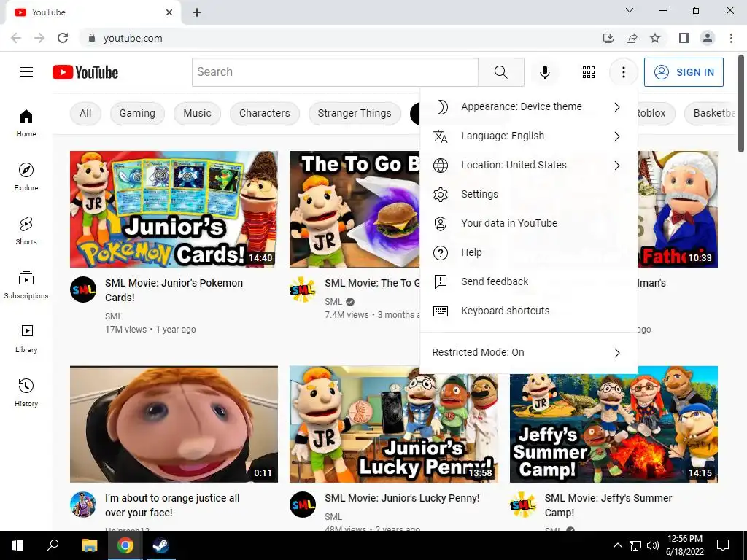Click the SML channel name under Pokemon Cards
747x560 pixels.
pos(113,316)
